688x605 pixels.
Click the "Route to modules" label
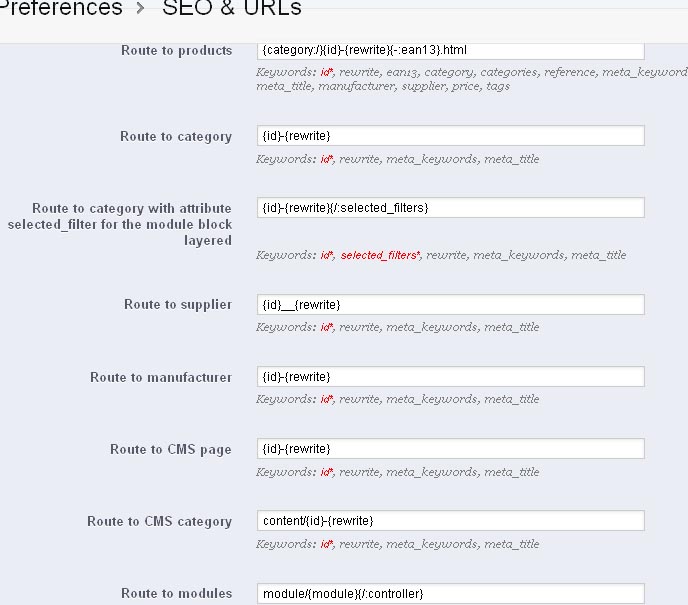click(176, 594)
